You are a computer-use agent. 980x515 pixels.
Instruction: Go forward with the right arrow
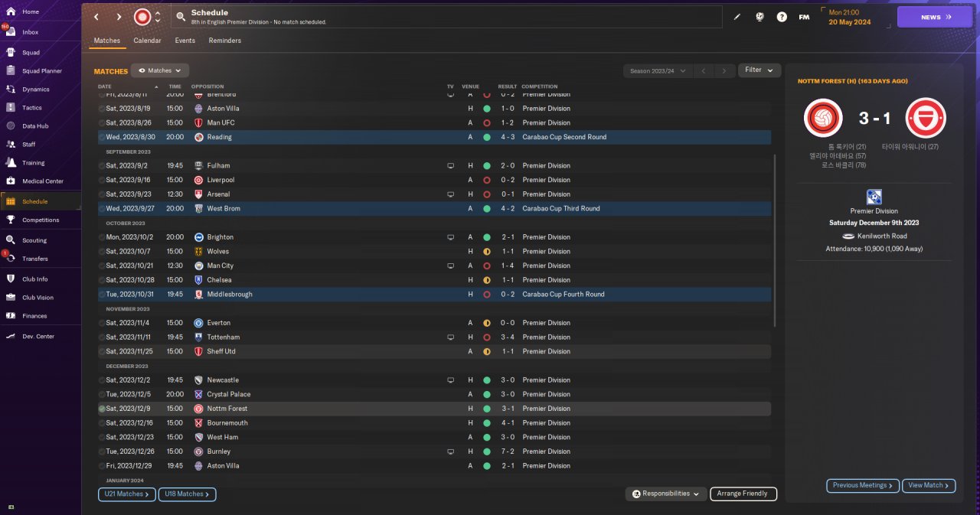coord(119,17)
